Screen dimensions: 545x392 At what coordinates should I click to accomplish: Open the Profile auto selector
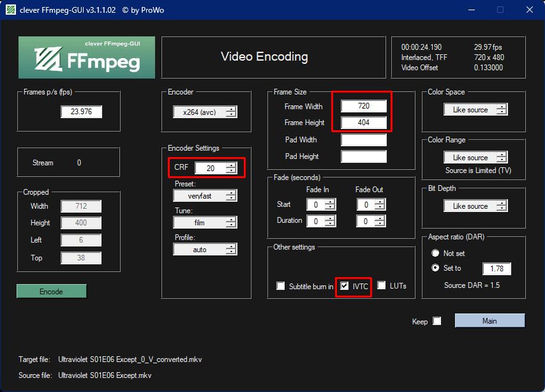205,250
